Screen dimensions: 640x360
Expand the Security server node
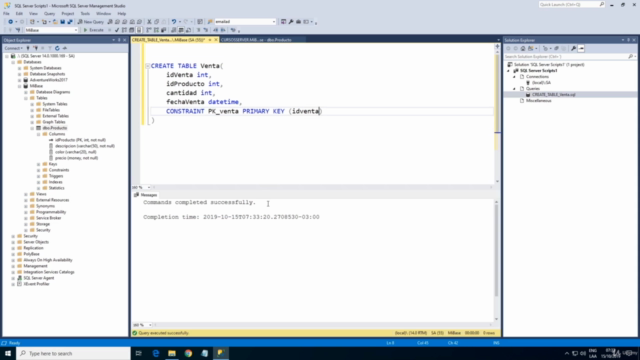click(x=13, y=236)
